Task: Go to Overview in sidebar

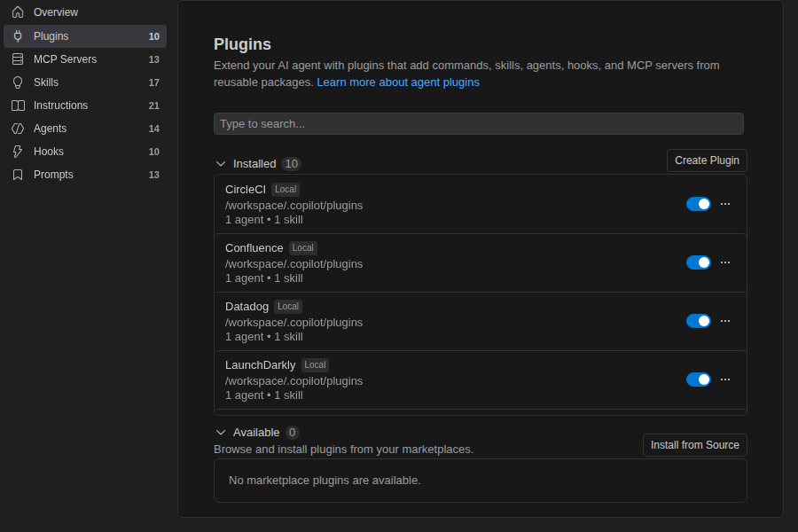Action: point(85,12)
